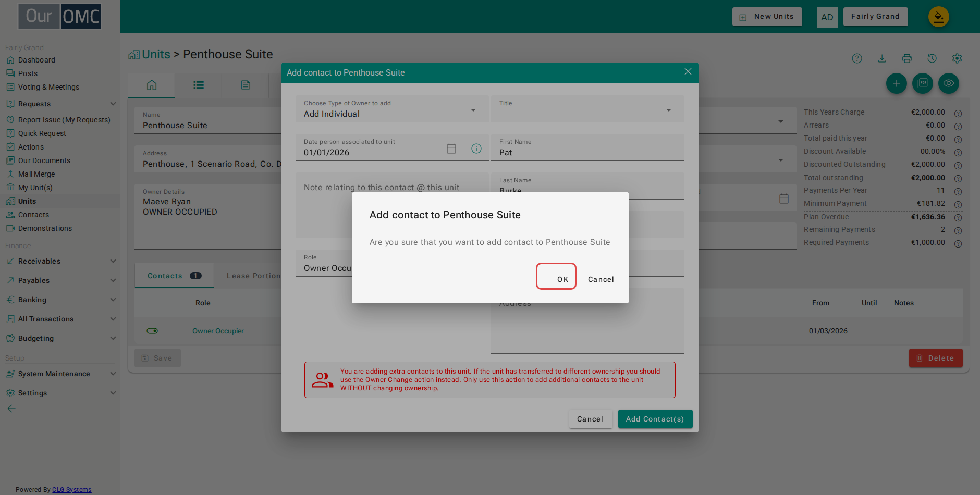The image size is (980, 495).
Task: Confirm adding contact with OK
Action: 556,276
